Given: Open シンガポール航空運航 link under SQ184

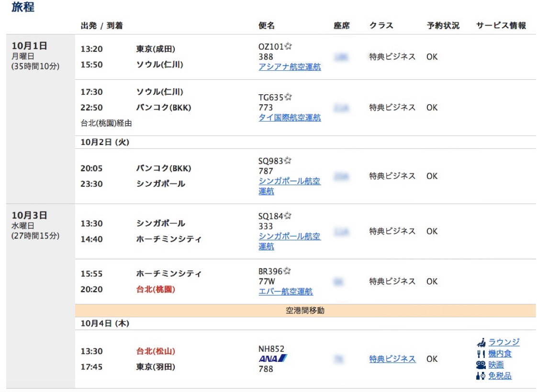Looking at the screenshot, I should point(290,241).
